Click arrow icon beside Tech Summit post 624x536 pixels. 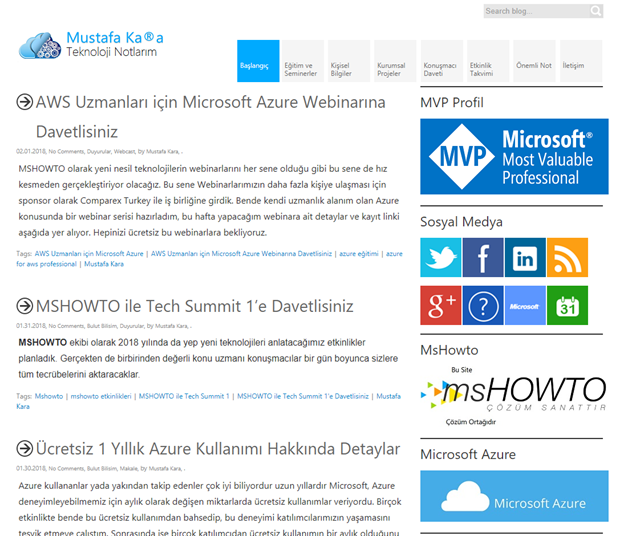[x=25, y=306]
